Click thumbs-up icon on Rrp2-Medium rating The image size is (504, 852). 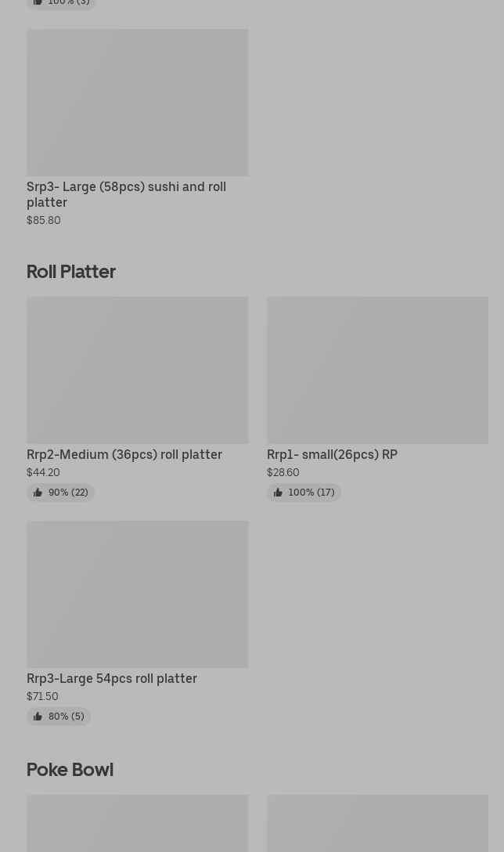coord(38,493)
